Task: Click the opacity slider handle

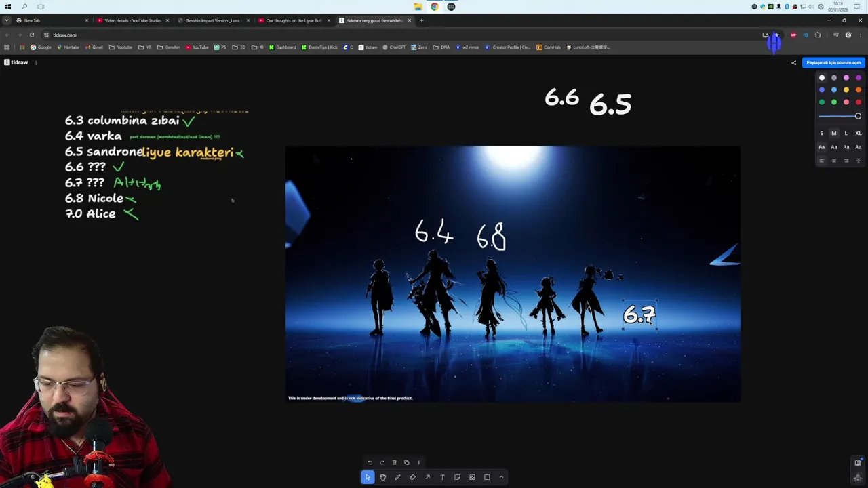Action: point(858,117)
